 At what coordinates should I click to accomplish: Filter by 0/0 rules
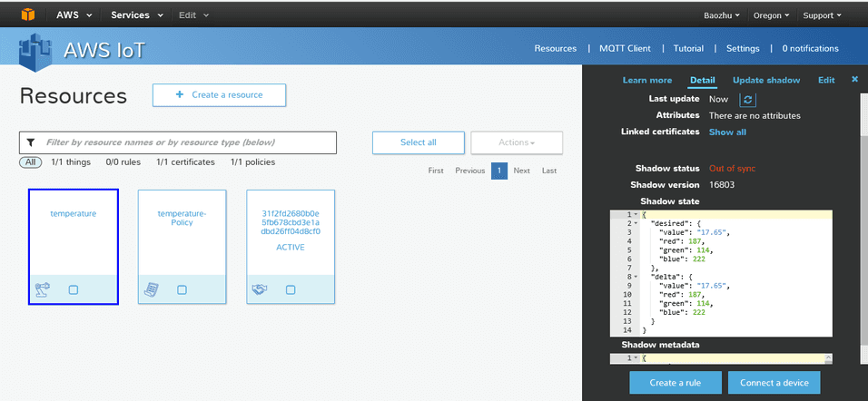click(x=123, y=162)
